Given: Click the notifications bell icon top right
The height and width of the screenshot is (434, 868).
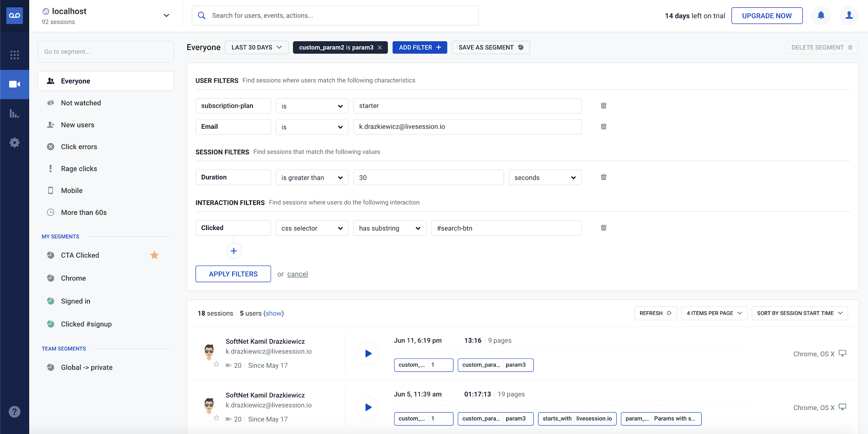Looking at the screenshot, I should pyautogui.click(x=821, y=16).
